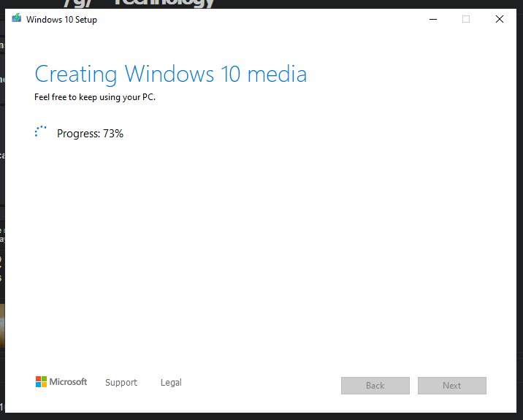Close the Windows 10 Setup window
The image size is (523, 420).
point(500,19)
